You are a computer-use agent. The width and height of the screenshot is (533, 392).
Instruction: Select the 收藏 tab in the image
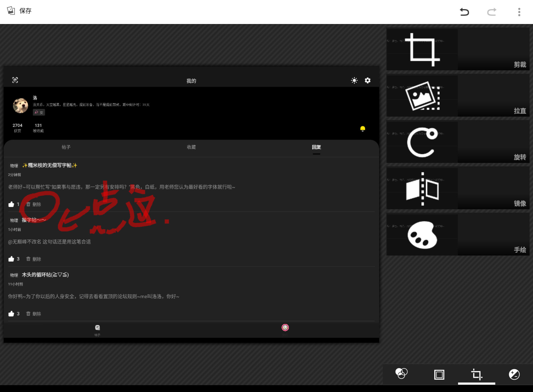click(x=191, y=147)
